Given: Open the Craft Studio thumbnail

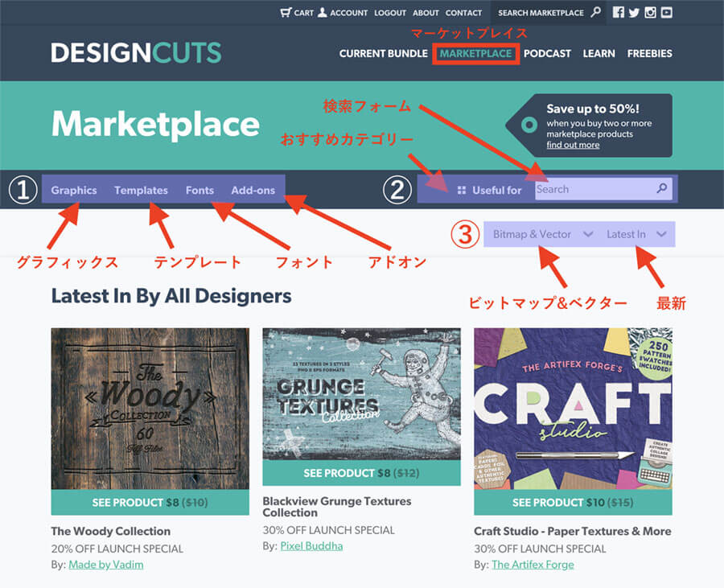Looking at the screenshot, I should click(x=573, y=409).
